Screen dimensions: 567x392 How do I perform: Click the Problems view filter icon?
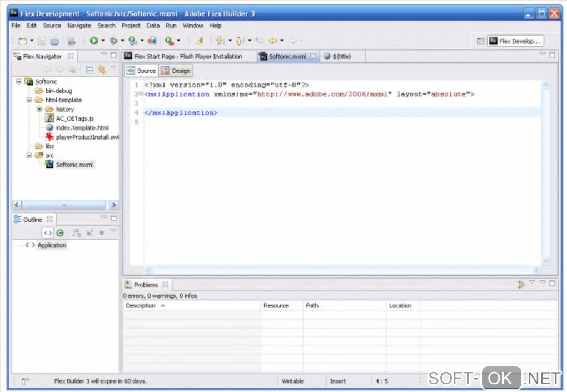tap(521, 285)
